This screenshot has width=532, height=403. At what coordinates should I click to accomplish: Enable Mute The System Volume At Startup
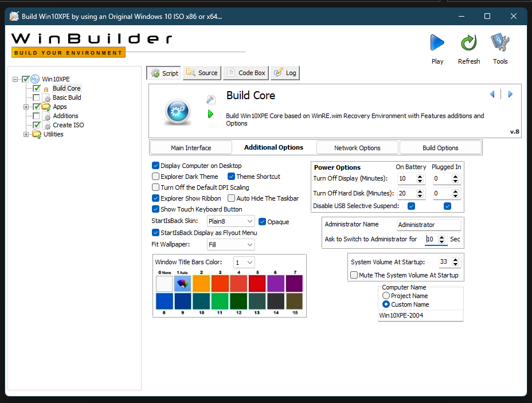[x=354, y=275]
